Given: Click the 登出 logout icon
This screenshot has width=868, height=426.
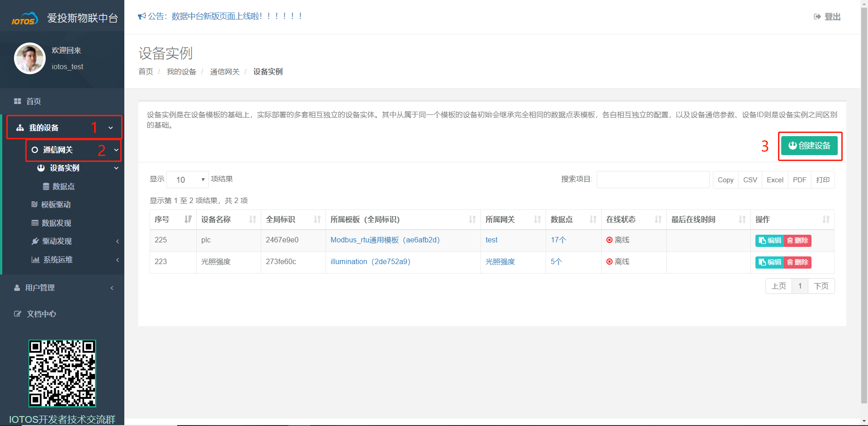Looking at the screenshot, I should (x=816, y=16).
